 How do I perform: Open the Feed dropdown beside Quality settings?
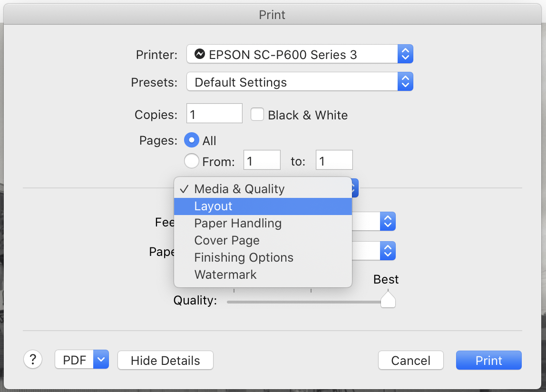[x=388, y=221]
